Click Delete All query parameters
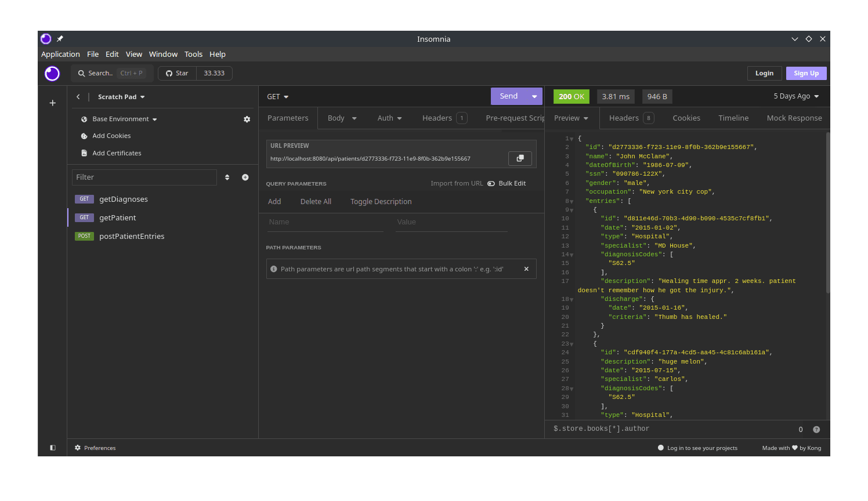868x501 pixels. tap(316, 202)
